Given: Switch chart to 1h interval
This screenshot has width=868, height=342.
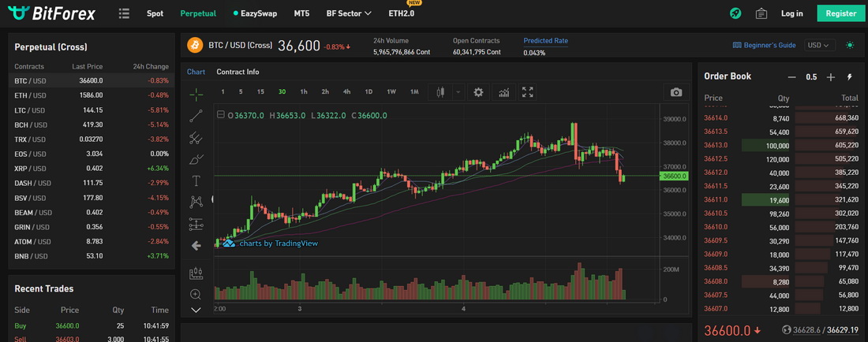Looking at the screenshot, I should coord(304,91).
